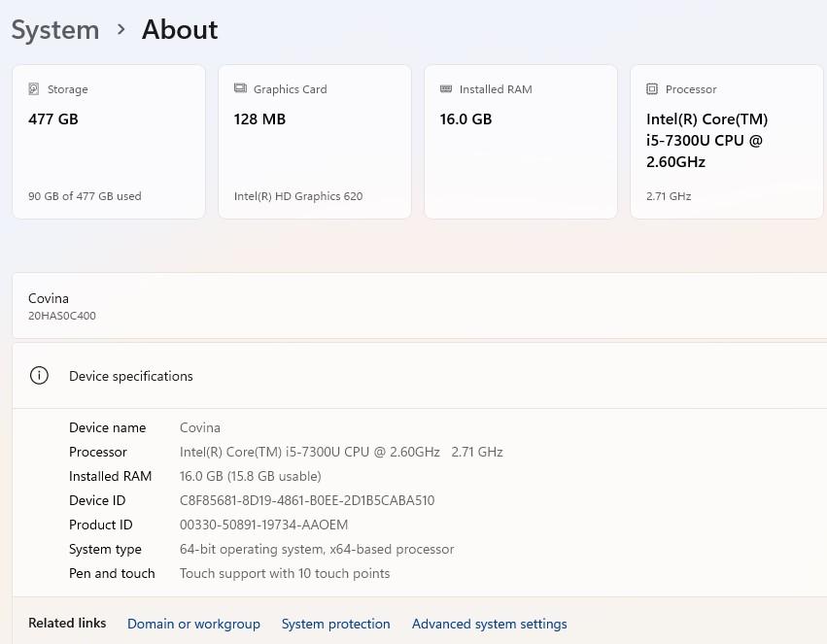Click '16.0 GB (15.8 GB usable)' value
Viewport: 827px width, 644px height.
click(x=250, y=476)
